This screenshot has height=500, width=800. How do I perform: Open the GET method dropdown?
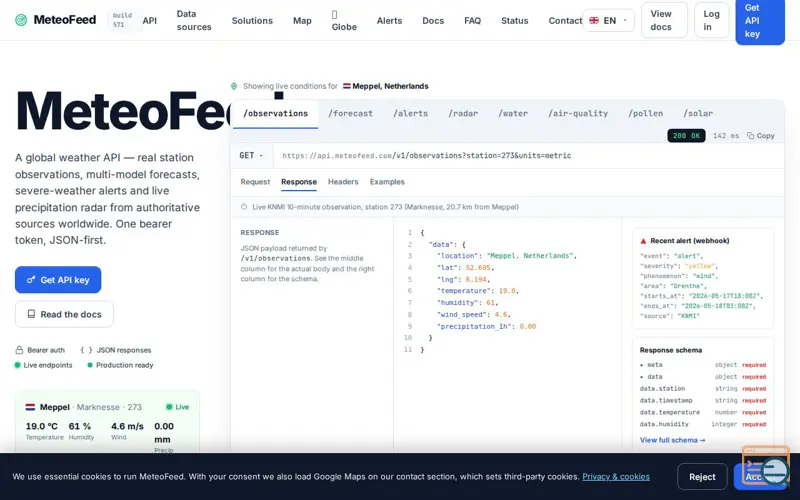(252, 156)
